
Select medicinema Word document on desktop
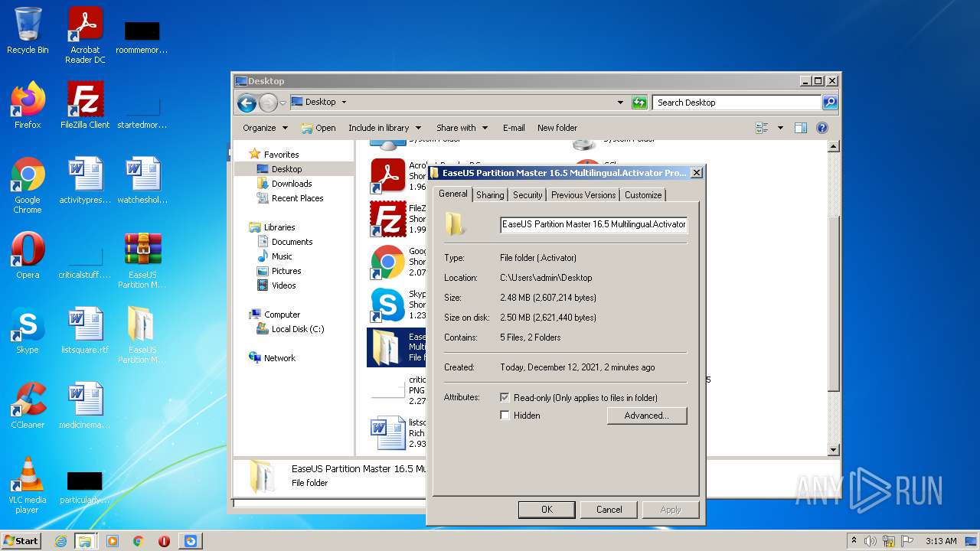click(85, 406)
